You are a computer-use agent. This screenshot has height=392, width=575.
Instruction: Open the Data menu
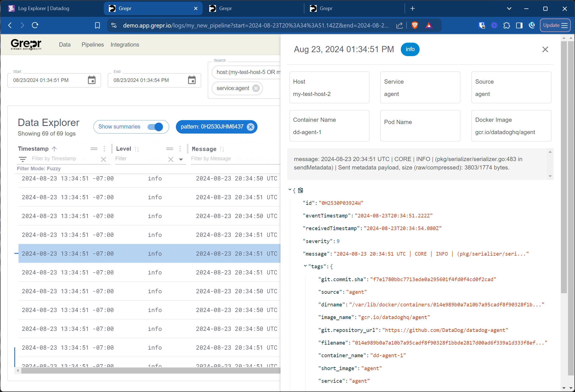(65, 45)
